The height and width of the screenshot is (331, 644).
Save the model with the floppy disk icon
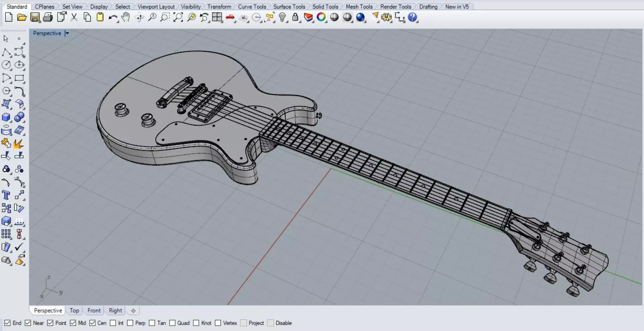click(x=35, y=17)
